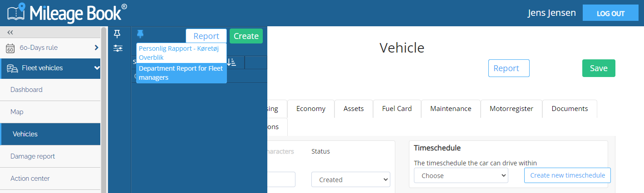The height and width of the screenshot is (193, 644).
Task: Select Department Report for Fleet managers
Action: tap(181, 73)
